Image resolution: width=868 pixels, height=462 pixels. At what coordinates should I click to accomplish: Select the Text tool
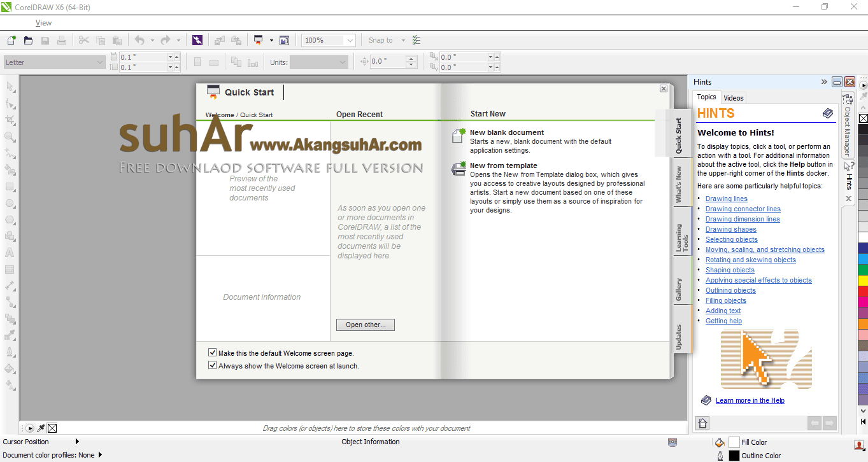[x=10, y=253]
